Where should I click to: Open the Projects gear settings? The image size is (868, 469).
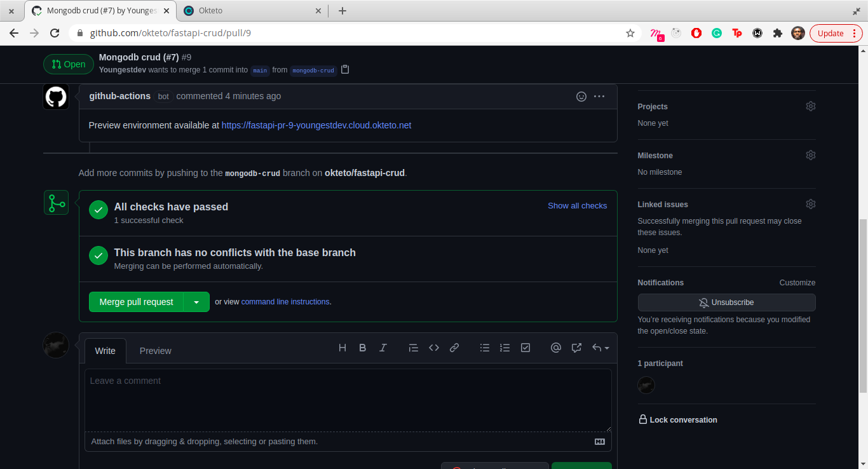[810, 106]
